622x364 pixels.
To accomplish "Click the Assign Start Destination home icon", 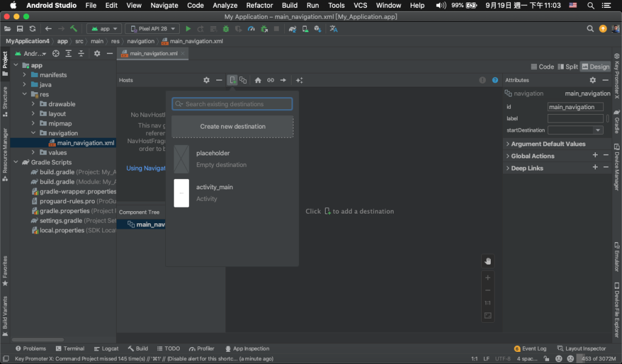I will pyautogui.click(x=258, y=81).
